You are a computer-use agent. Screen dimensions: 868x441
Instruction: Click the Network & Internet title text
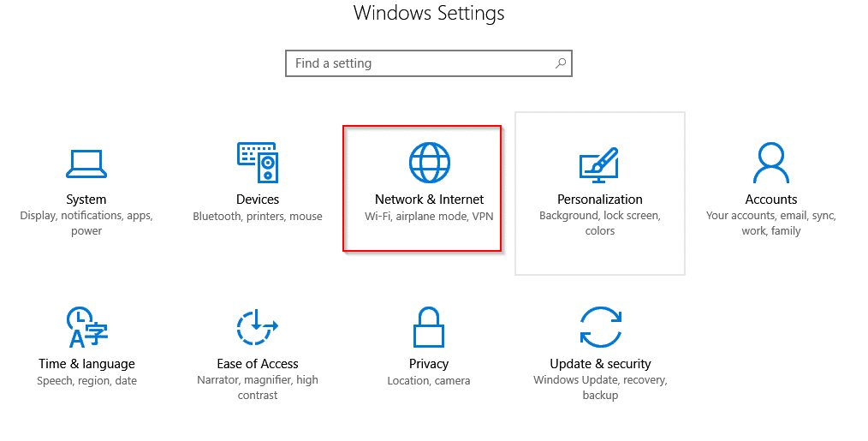point(430,200)
